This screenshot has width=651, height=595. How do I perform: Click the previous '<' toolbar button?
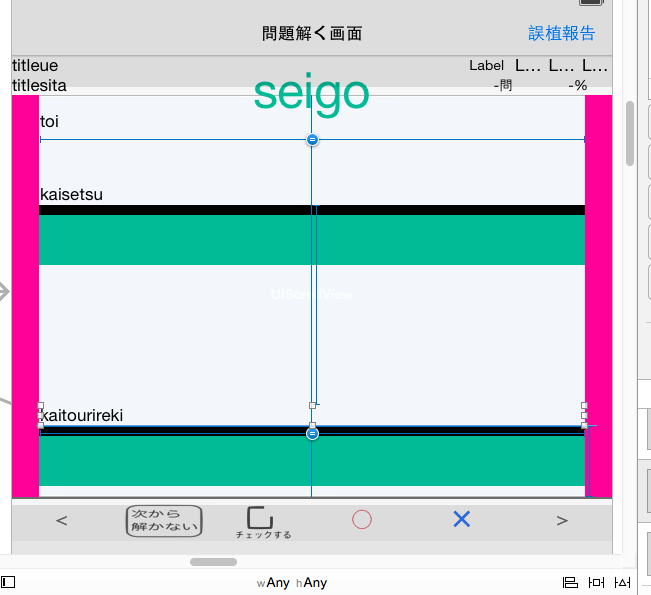pos(61,520)
